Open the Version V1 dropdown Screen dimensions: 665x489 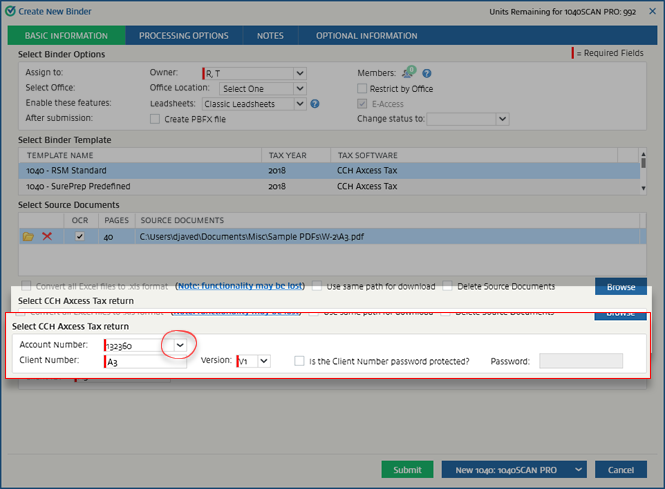(264, 361)
